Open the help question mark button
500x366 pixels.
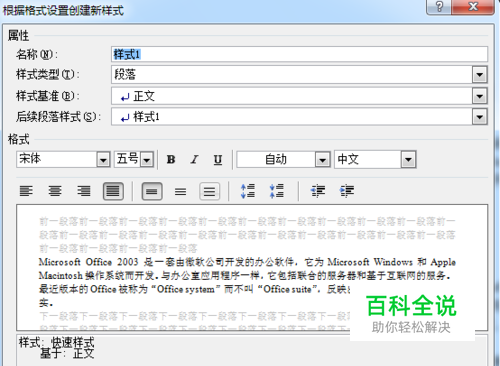pos(439,7)
